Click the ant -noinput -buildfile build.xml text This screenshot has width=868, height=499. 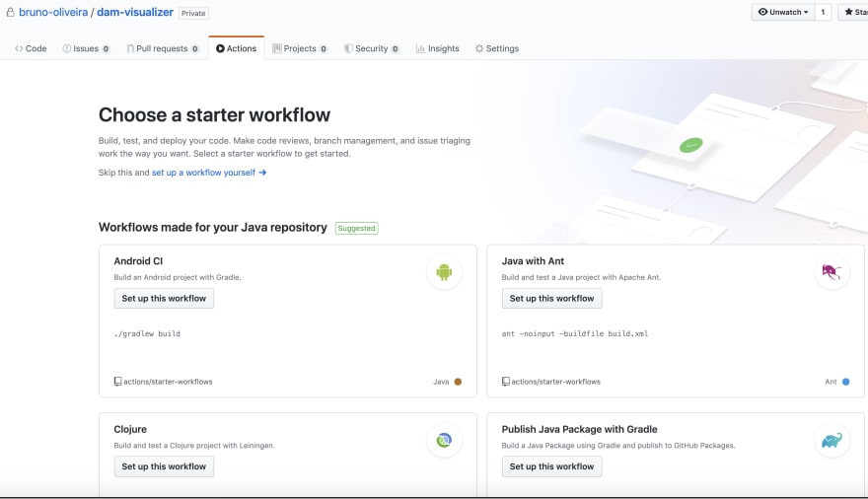point(575,333)
